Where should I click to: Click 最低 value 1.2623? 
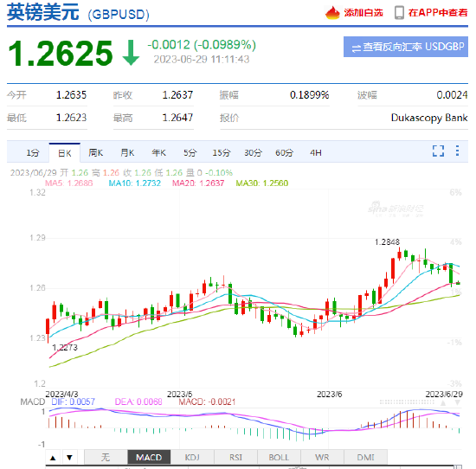tap(71, 118)
